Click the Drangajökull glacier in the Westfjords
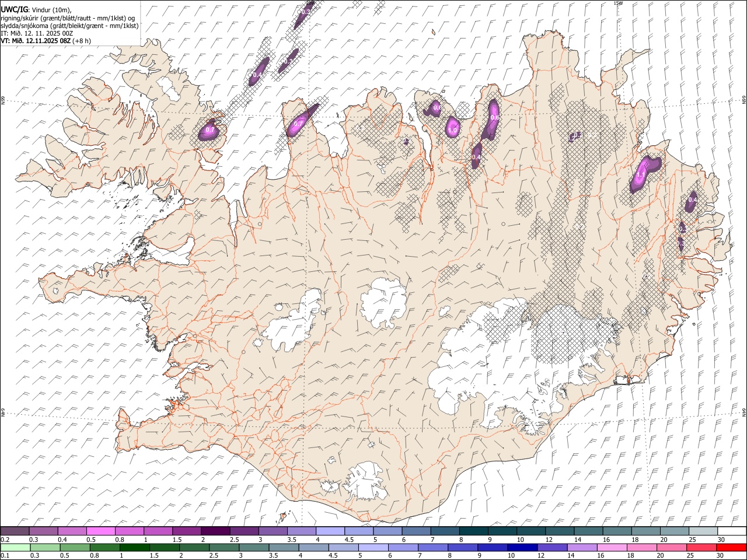 tap(170, 87)
